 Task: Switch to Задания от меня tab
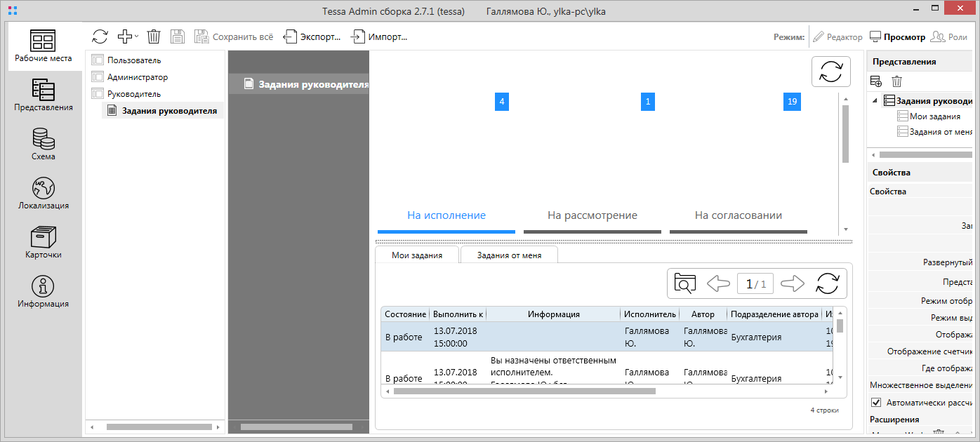[x=509, y=255]
